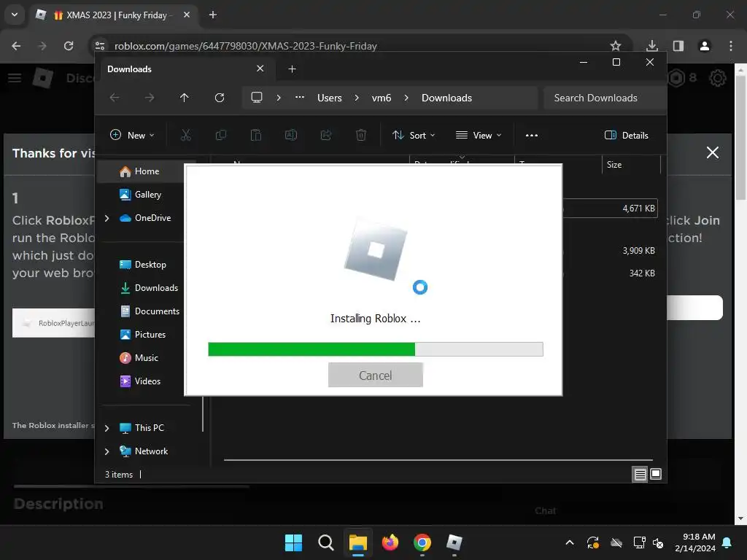747x560 pixels.
Task: Cancel the Roblox installation
Action: [x=376, y=376]
